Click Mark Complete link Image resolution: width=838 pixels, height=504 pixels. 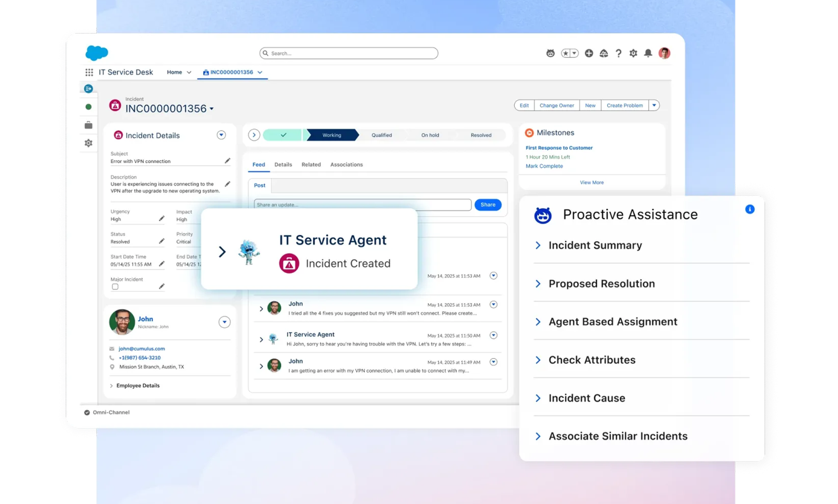click(544, 166)
